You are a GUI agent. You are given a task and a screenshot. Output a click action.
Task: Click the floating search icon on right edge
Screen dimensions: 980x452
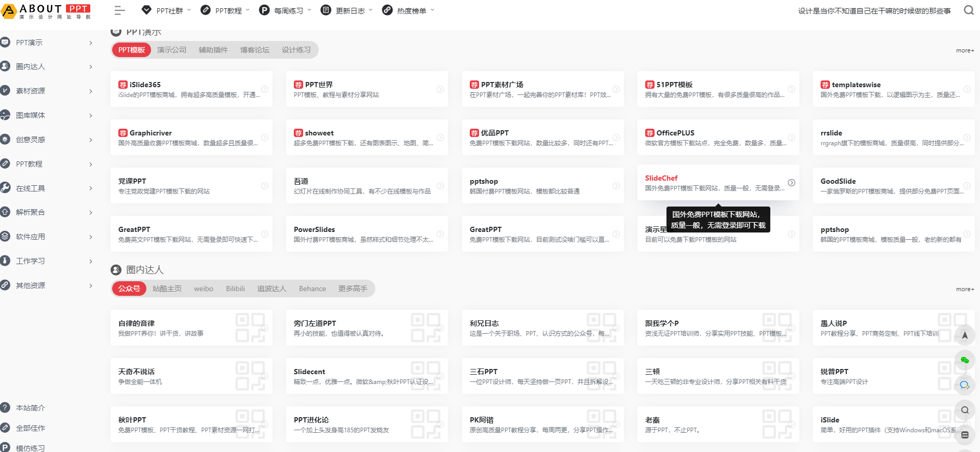coord(964,410)
